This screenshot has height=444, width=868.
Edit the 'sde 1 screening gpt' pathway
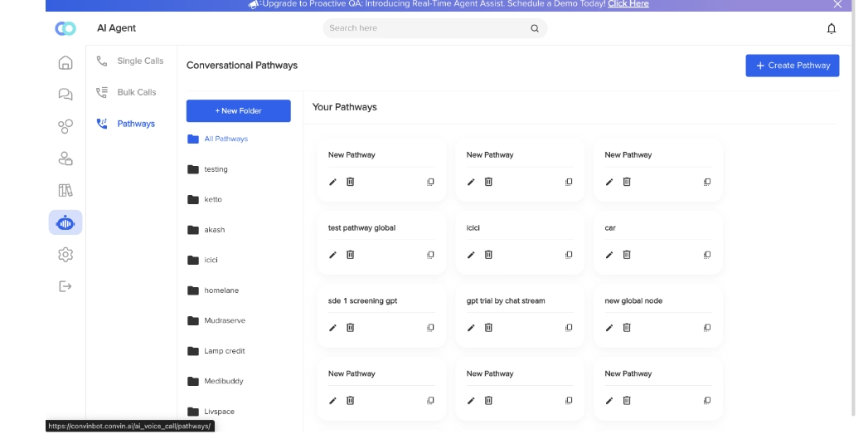pos(332,328)
